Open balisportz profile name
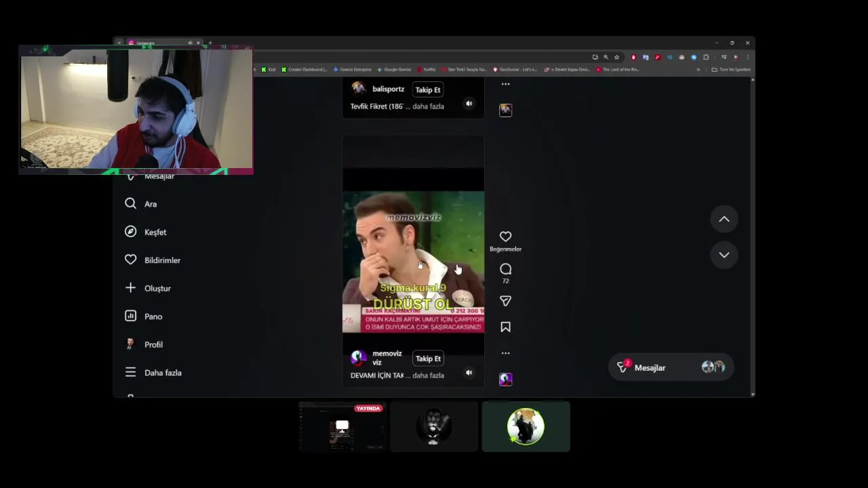Viewport: 868px width, 488px height. click(x=388, y=89)
